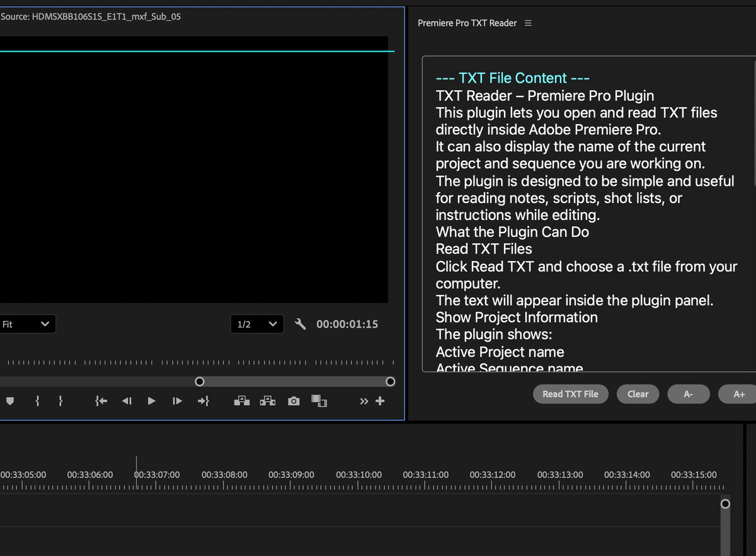
Task: Select the Premiere Pro TXT Reader tab
Action: [x=467, y=23]
